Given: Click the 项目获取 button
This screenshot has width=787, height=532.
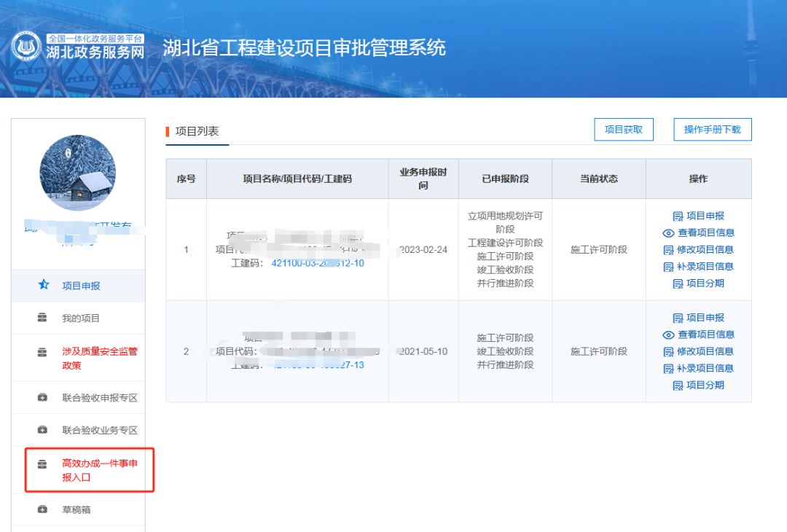Looking at the screenshot, I should pyautogui.click(x=624, y=129).
